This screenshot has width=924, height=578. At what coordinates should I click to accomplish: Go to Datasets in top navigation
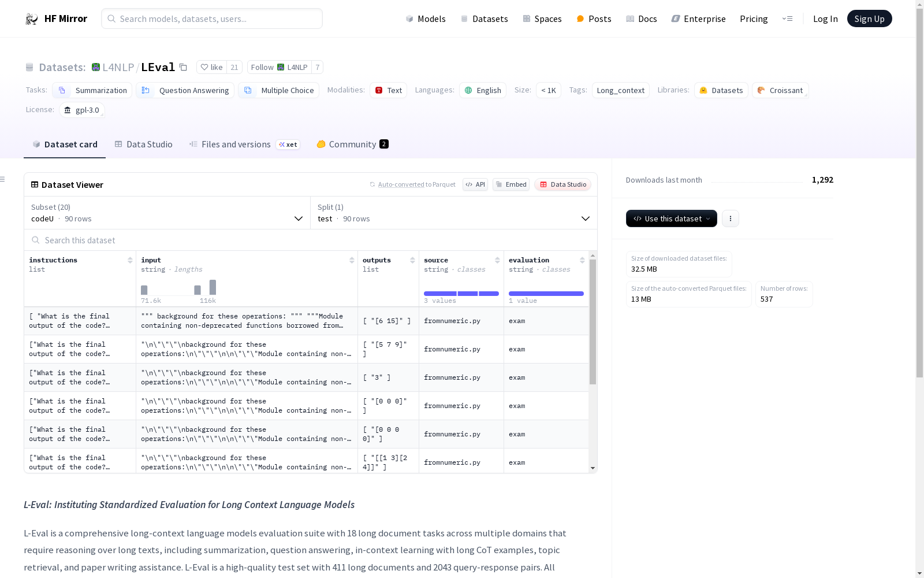click(484, 19)
